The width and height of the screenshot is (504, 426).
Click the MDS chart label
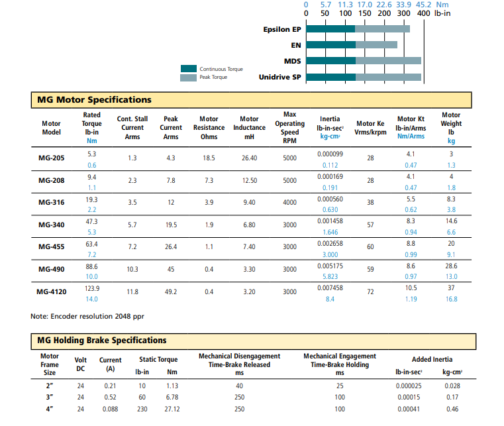(293, 61)
